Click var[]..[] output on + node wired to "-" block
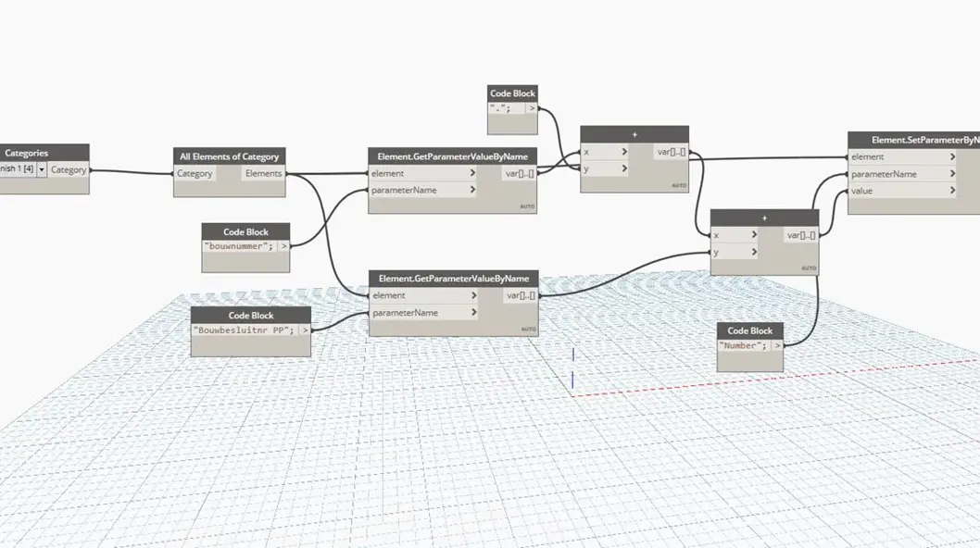This screenshot has width=980, height=548. pyautogui.click(x=672, y=152)
